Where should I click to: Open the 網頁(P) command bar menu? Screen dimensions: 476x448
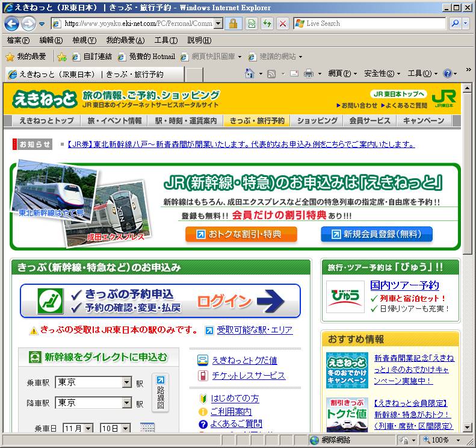[342, 73]
